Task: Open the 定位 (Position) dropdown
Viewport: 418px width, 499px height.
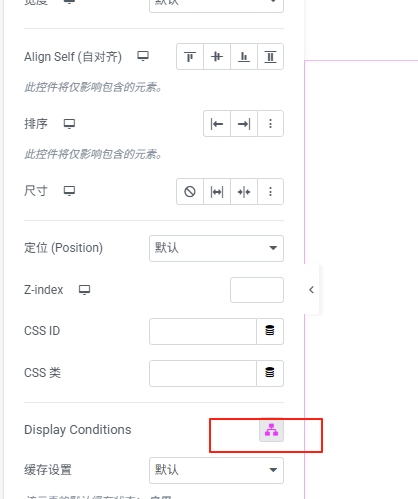Action: click(x=216, y=248)
